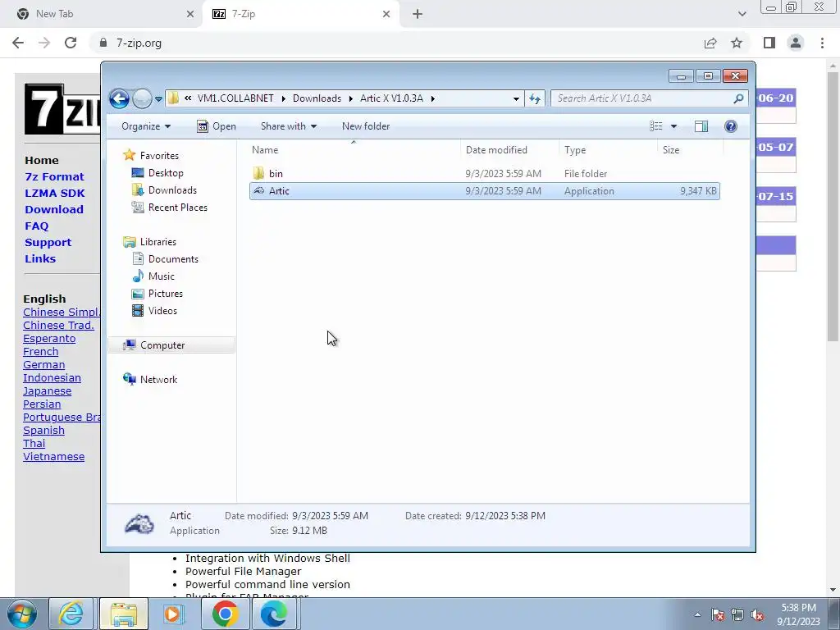The height and width of the screenshot is (630, 840).
Task: Open Downloads in navigation pane
Action: (172, 190)
